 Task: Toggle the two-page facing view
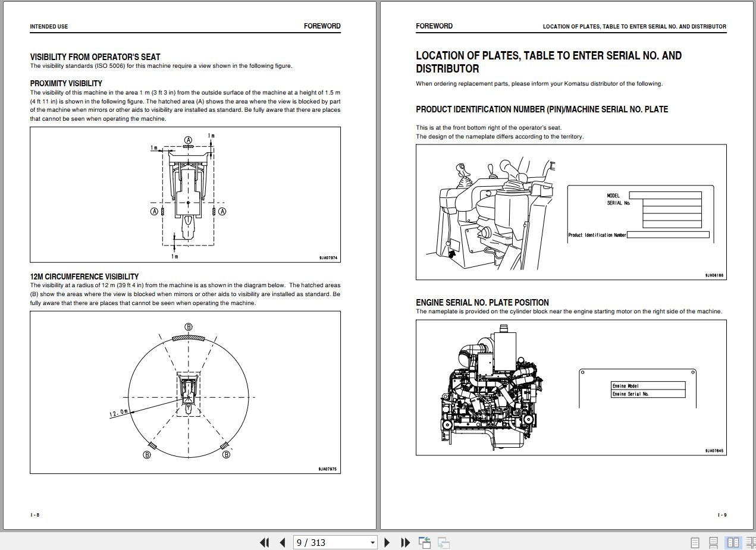coord(733,542)
